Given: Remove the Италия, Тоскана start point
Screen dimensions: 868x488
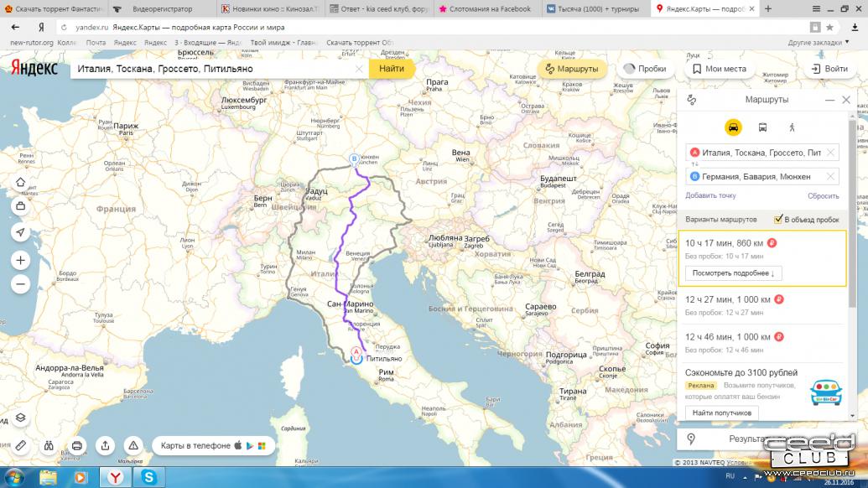Looking at the screenshot, I should [830, 152].
